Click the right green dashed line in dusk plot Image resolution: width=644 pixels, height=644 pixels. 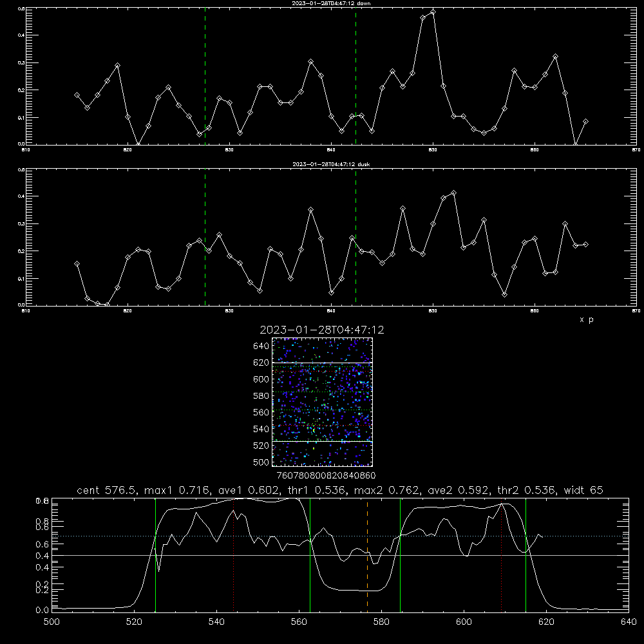point(355,237)
